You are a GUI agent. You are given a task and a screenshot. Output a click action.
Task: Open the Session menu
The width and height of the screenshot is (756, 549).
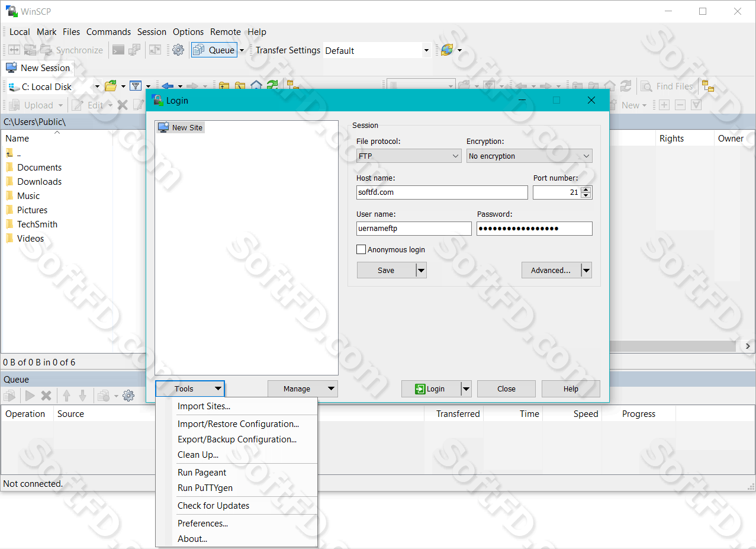coord(152,32)
